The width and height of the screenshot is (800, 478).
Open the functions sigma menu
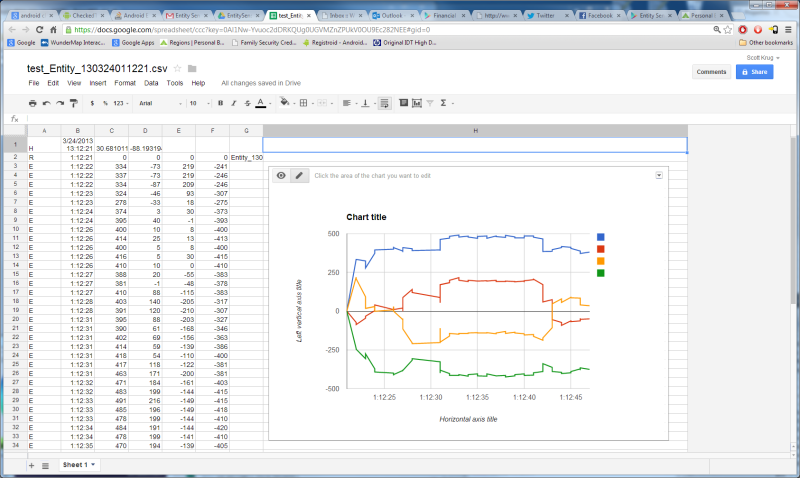coord(443,103)
